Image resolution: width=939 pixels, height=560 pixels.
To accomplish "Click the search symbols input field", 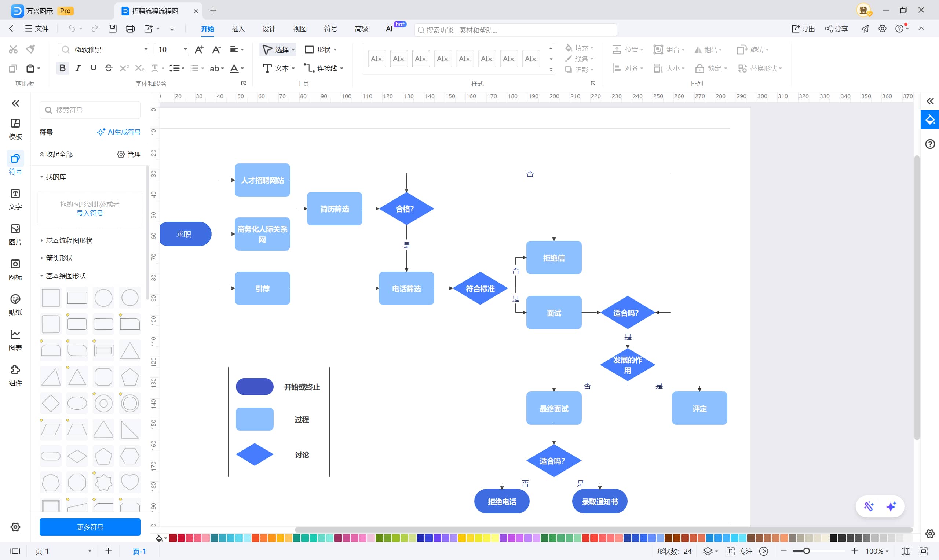I will click(90, 110).
